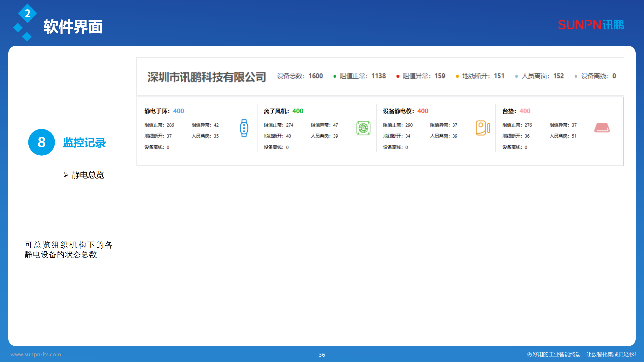This screenshot has height=362, width=644.
Task: Click the orange 地线断开 status dot
Action: tap(457, 76)
